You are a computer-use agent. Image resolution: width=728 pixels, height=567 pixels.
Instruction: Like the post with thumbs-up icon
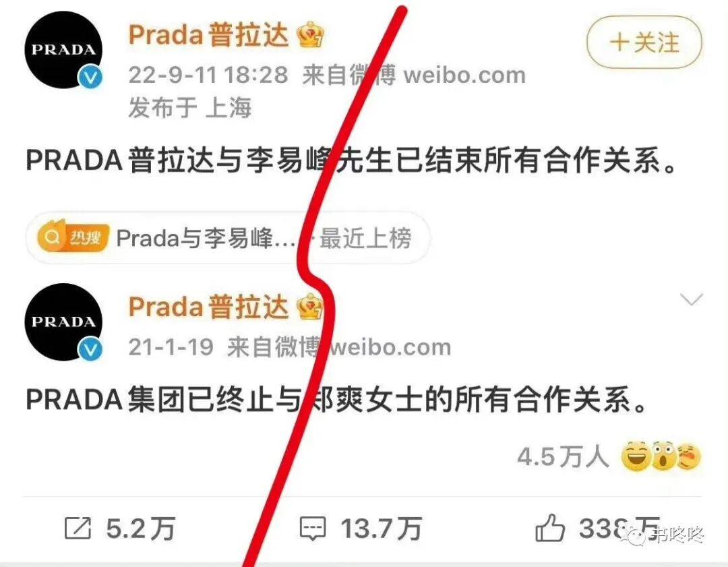click(550, 527)
